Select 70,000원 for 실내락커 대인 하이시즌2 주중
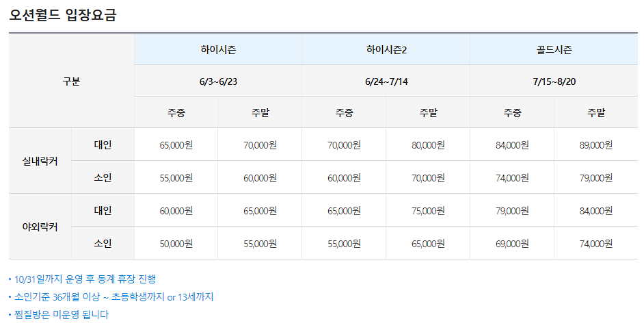644x330 pixels. tap(344, 145)
